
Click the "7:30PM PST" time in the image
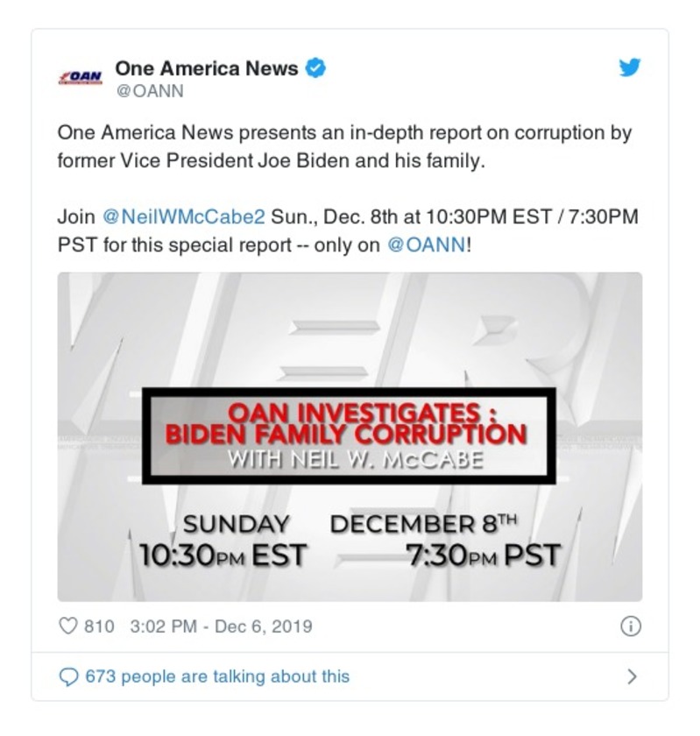(483, 555)
